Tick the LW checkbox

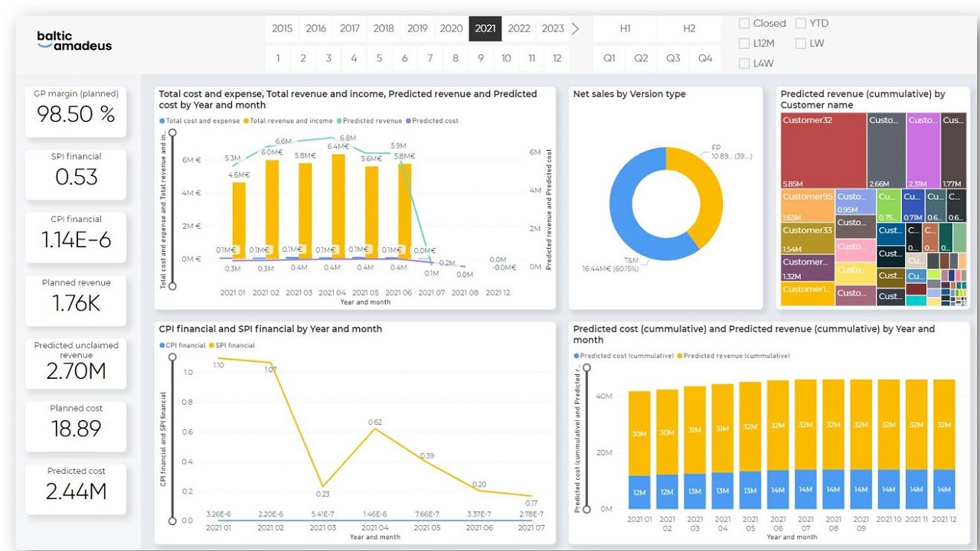[801, 44]
